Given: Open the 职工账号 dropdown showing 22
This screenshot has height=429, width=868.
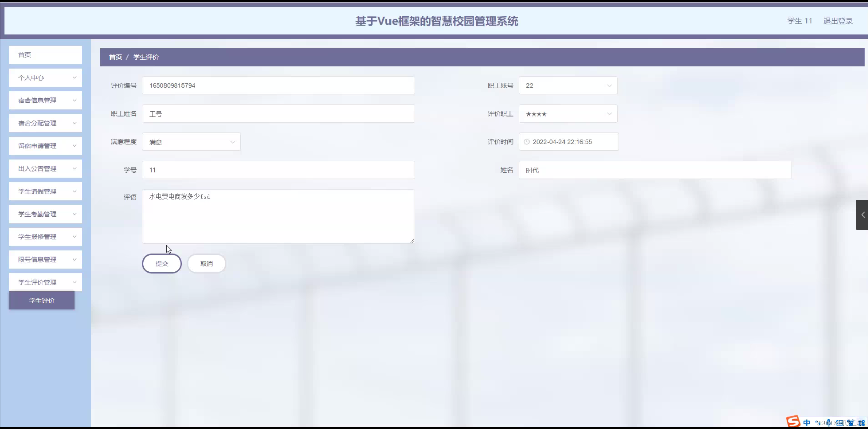Looking at the screenshot, I should [x=568, y=86].
